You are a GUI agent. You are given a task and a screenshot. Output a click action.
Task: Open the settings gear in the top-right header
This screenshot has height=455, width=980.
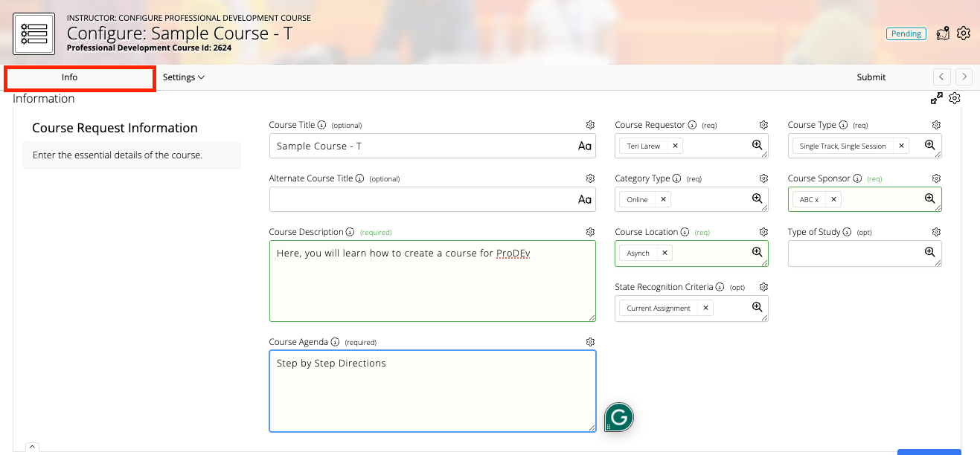pos(964,33)
